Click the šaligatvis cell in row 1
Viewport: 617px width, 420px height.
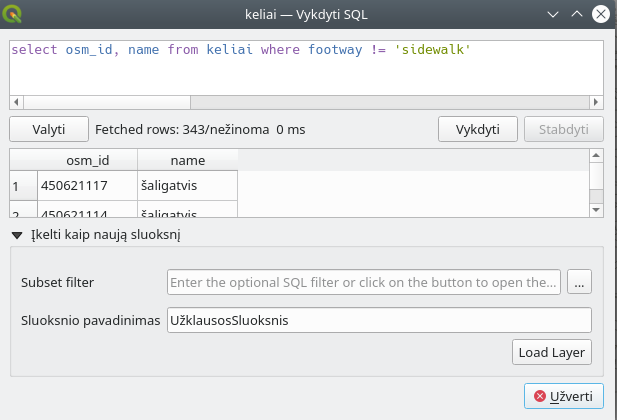(x=188, y=185)
